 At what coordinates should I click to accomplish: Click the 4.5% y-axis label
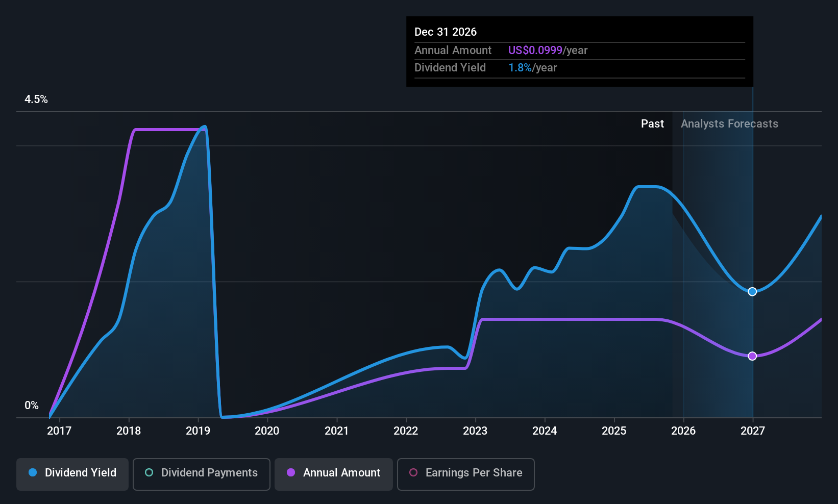coord(36,99)
